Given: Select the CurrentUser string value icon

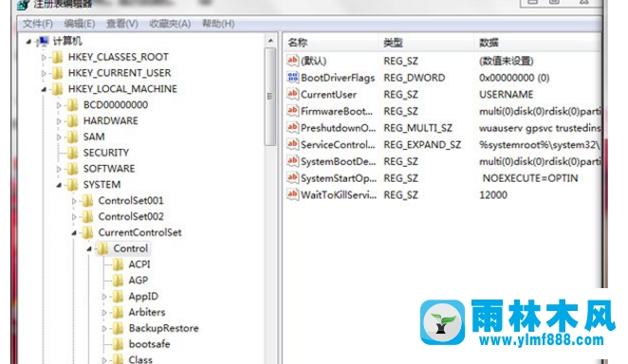Looking at the screenshot, I should (293, 94).
